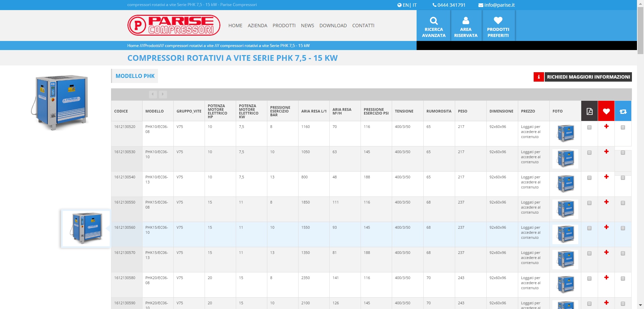The width and height of the screenshot is (644, 309).
Task: Open photo thumbnail for PHK20/EC06-08
Action: click(x=565, y=284)
